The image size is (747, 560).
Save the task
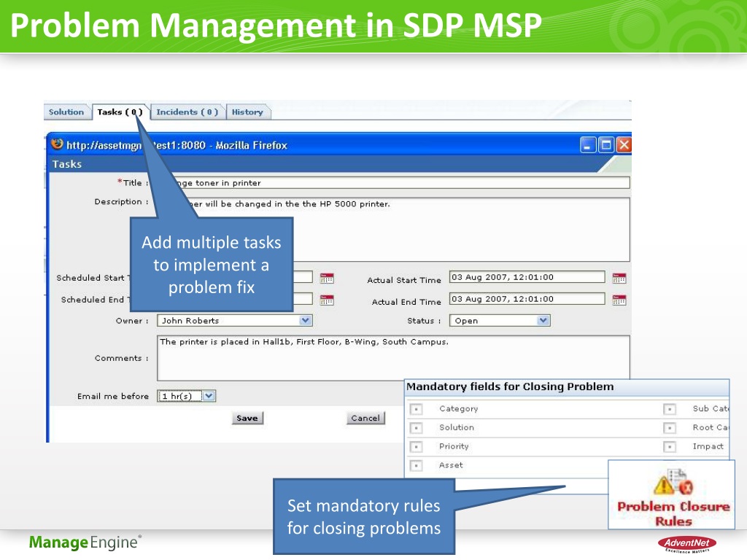[x=247, y=418]
